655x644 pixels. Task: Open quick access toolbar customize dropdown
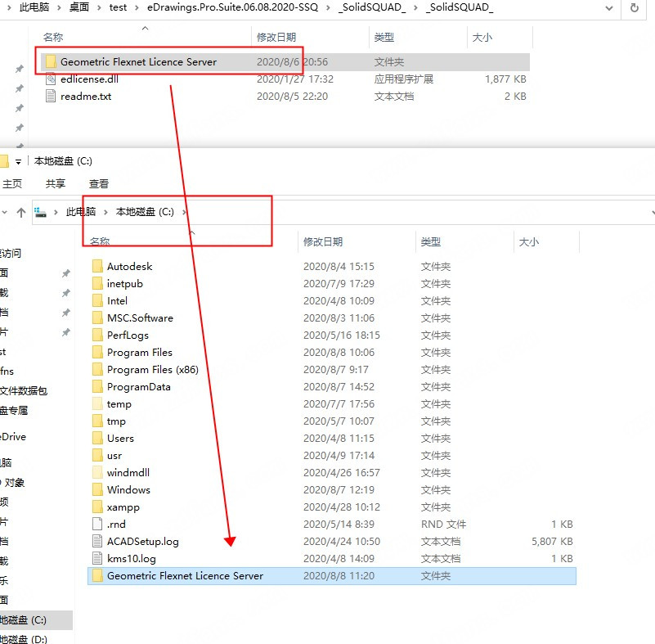[18, 161]
